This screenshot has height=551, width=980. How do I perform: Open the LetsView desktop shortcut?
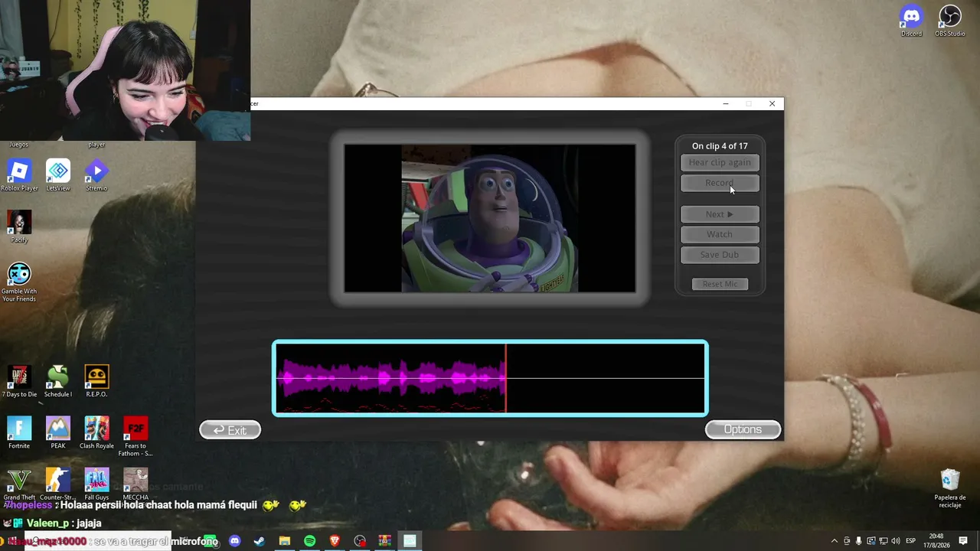pos(57,175)
